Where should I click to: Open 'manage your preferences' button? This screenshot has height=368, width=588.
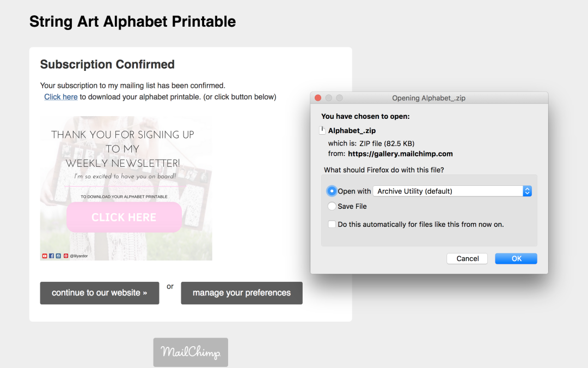point(242,293)
